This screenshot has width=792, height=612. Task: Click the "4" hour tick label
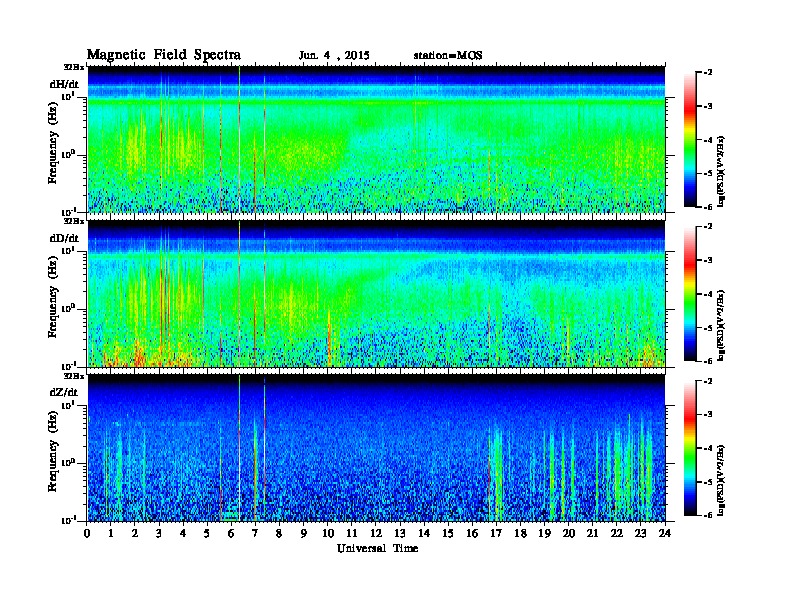click(x=183, y=533)
